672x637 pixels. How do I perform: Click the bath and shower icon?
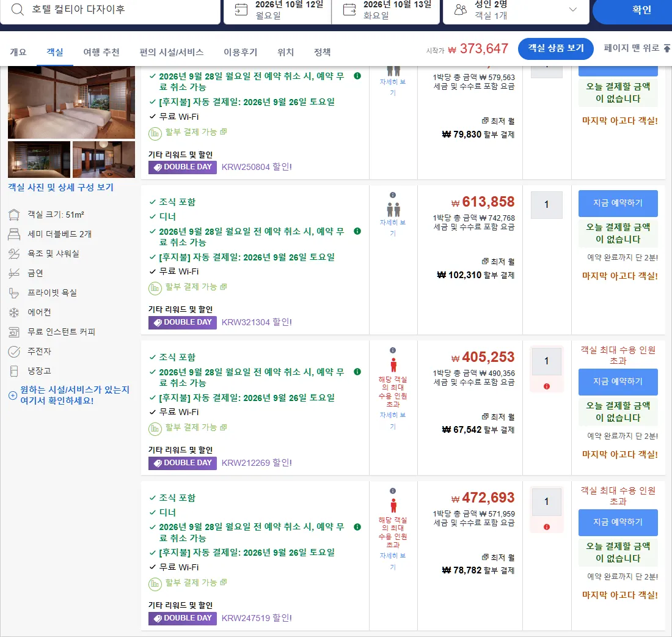click(14, 254)
